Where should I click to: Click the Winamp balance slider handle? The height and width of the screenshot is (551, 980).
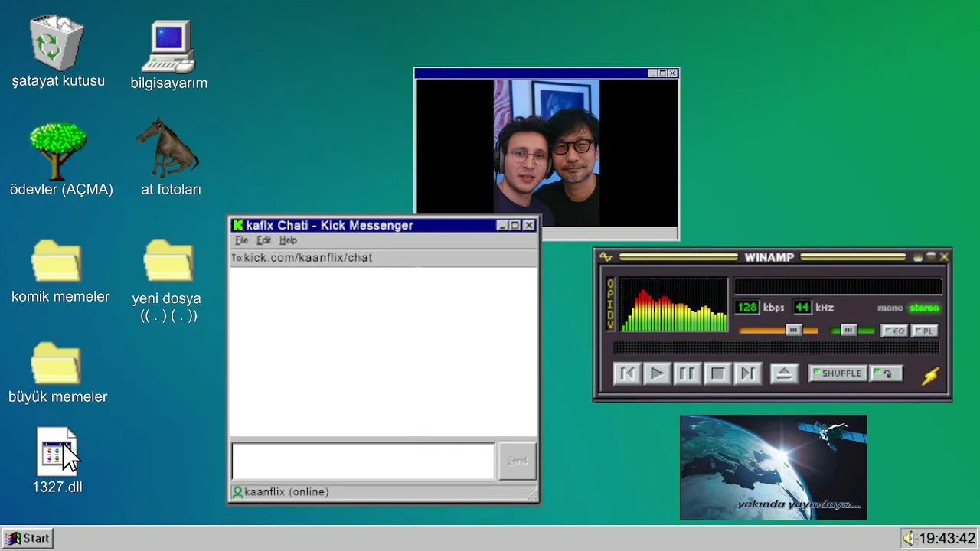(x=848, y=330)
